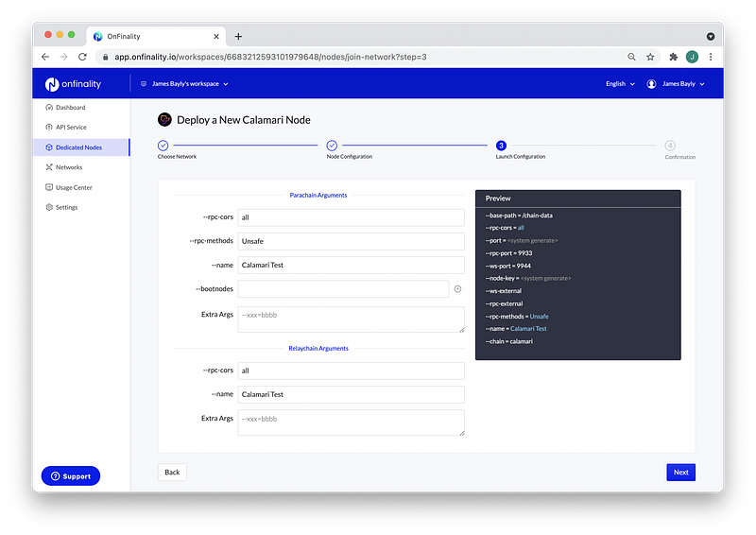756x535 pixels.
Task: Open the English language dropdown
Action: pos(620,84)
